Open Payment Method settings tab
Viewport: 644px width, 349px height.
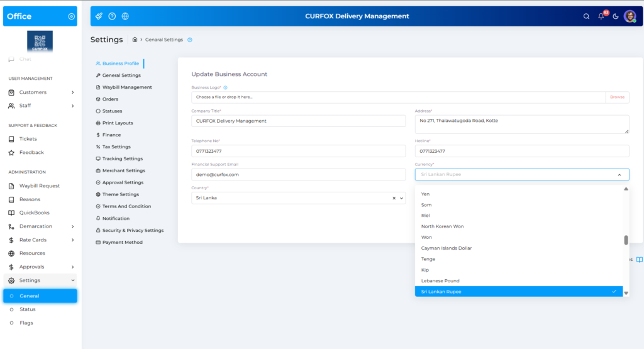pyautogui.click(x=119, y=242)
